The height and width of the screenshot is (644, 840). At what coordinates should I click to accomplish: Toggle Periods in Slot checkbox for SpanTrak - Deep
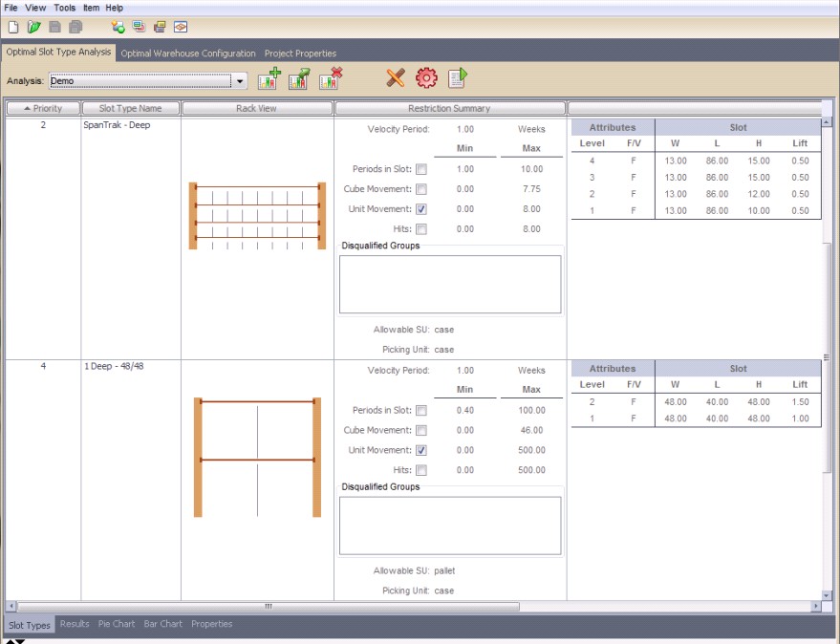421,169
